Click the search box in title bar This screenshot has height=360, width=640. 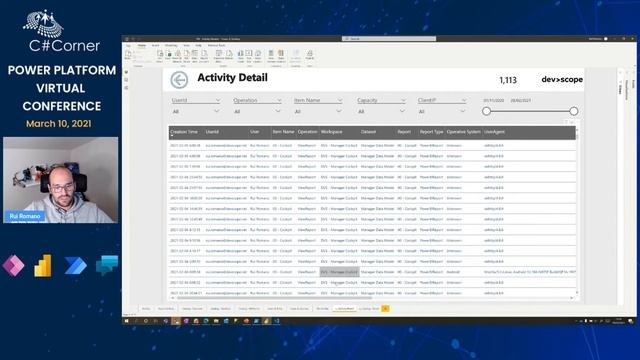pyautogui.click(x=389, y=39)
